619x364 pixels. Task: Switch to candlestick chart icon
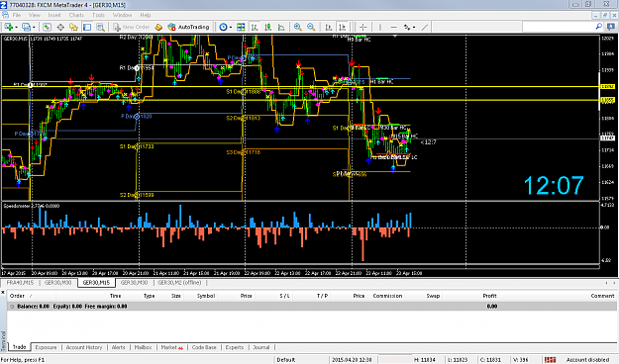click(268, 27)
